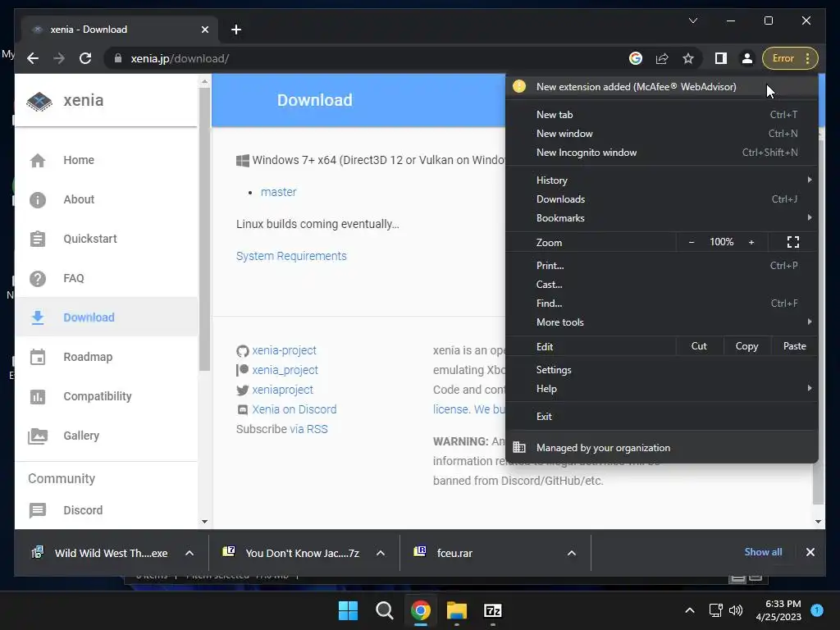This screenshot has width=840, height=630.
Task: Open options for fceu.rar download
Action: tap(572, 554)
